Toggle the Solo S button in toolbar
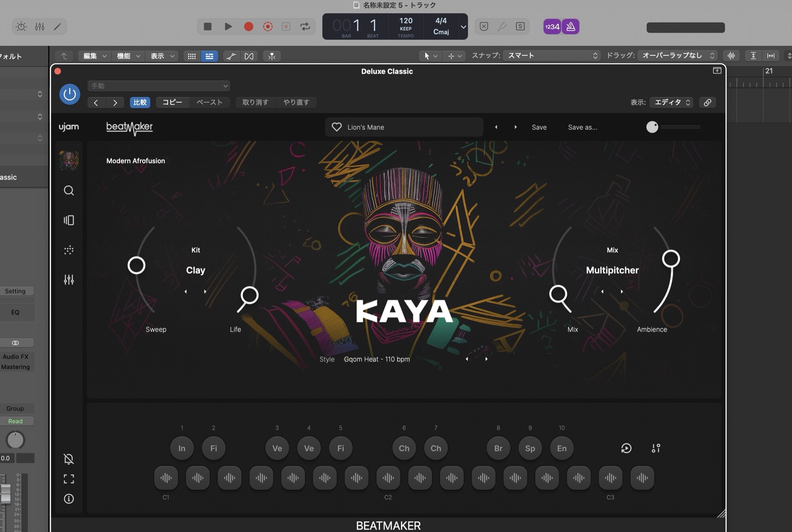The width and height of the screenshot is (792, 532). 520,27
